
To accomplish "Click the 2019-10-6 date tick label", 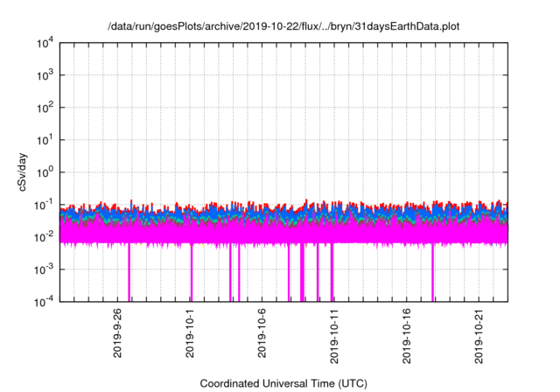I will [262, 333].
